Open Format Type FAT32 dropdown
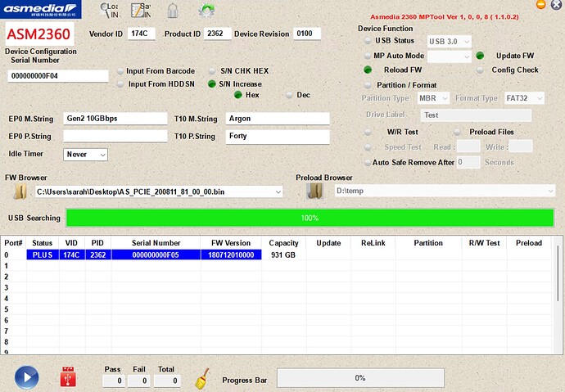 (x=524, y=98)
